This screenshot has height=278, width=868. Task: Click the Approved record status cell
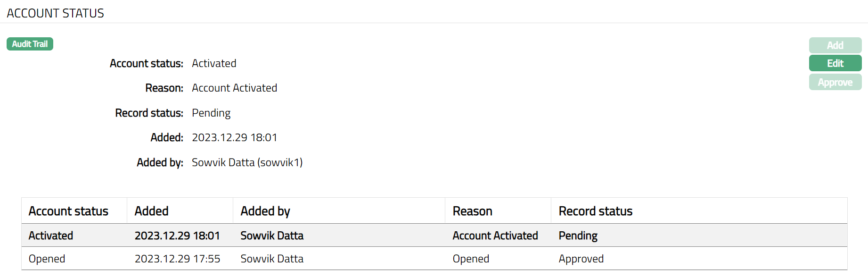[581, 259]
